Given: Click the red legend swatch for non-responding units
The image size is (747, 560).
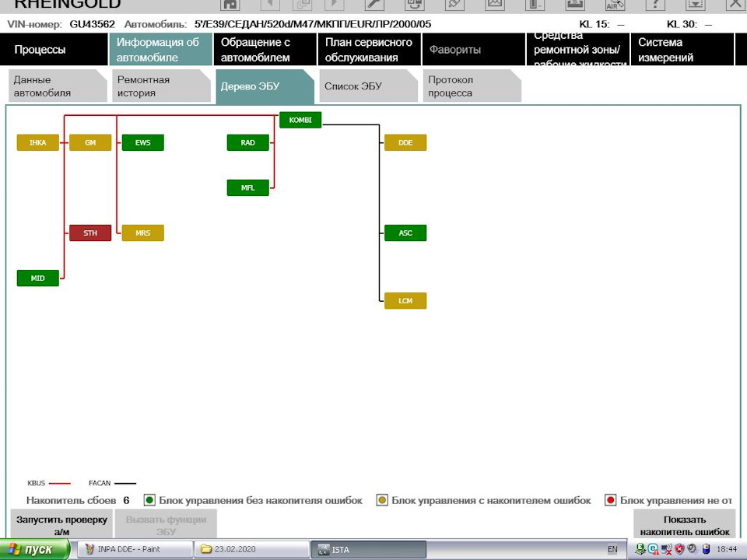Looking at the screenshot, I should [610, 500].
